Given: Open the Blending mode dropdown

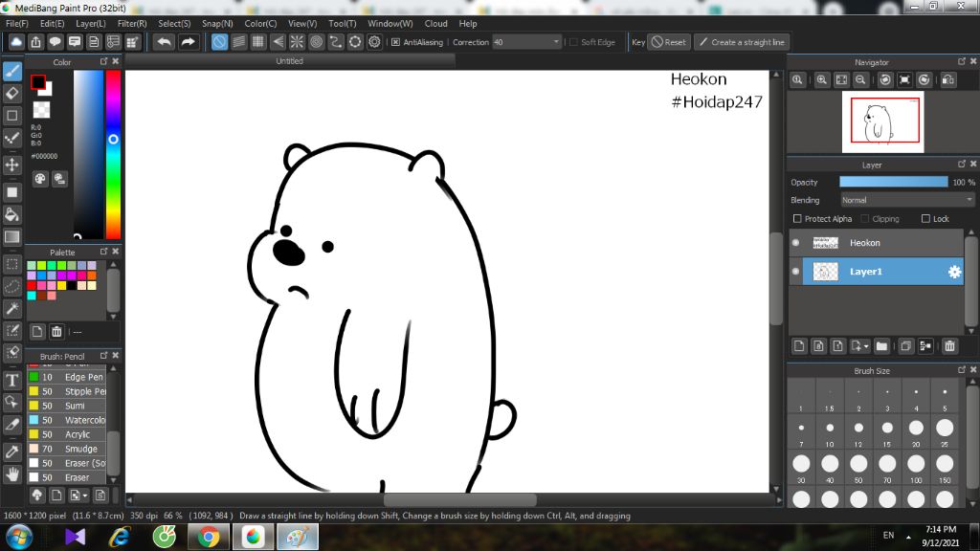Looking at the screenshot, I should (907, 201).
